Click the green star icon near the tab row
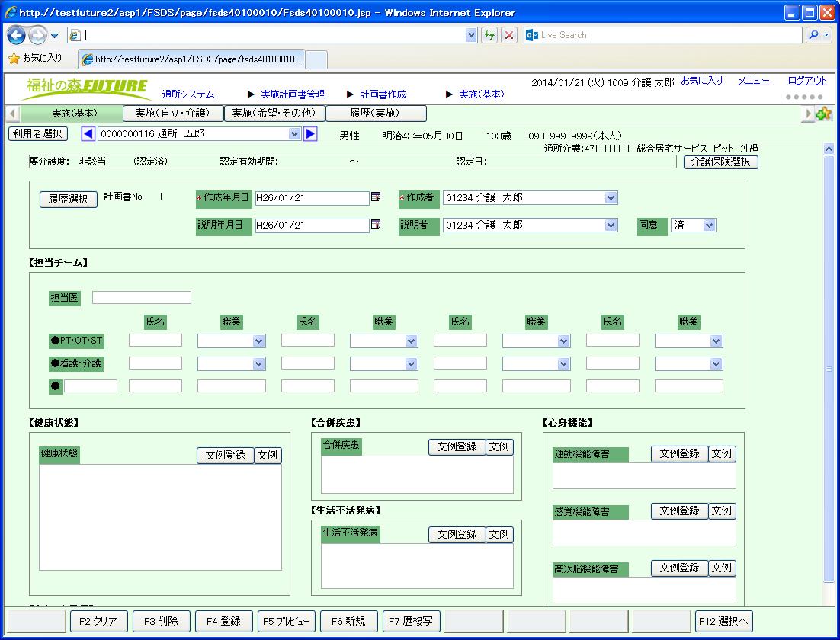The height and width of the screenshot is (640, 840). (823, 113)
